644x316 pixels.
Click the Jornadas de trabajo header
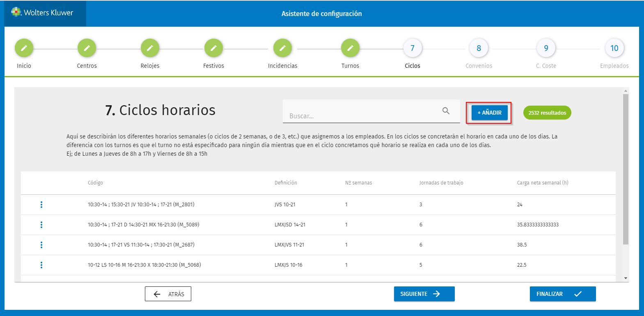(x=441, y=183)
